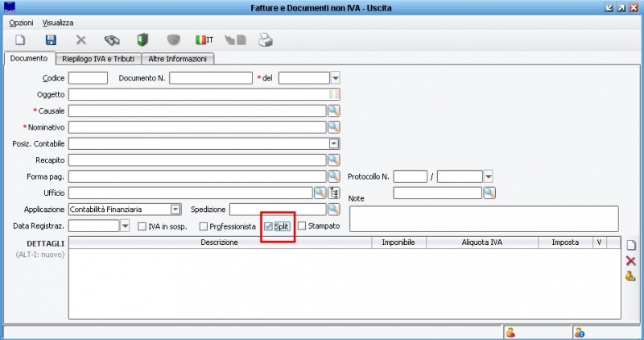644x340 pixels.
Task: Select the Italian flag IT language icon
Action: pyautogui.click(x=204, y=39)
